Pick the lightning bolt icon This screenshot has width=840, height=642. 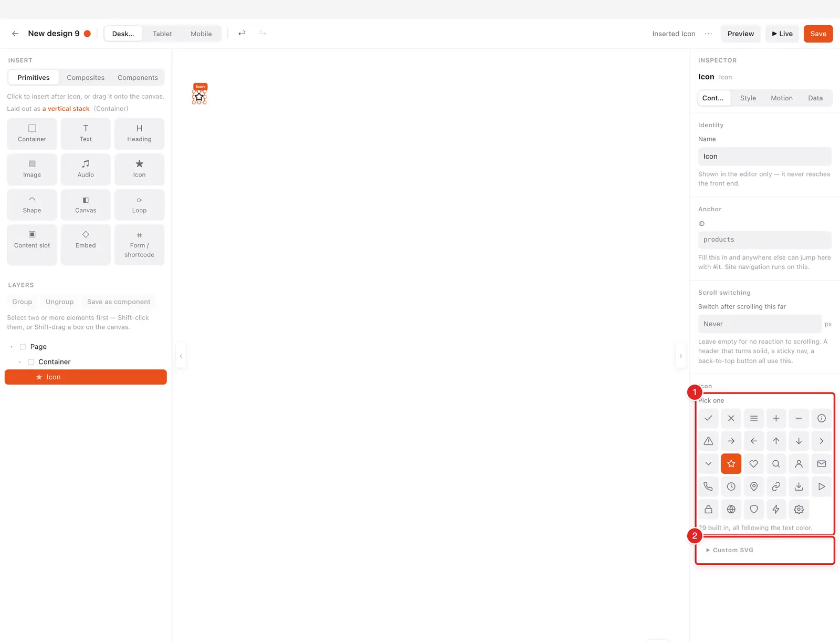(x=776, y=509)
